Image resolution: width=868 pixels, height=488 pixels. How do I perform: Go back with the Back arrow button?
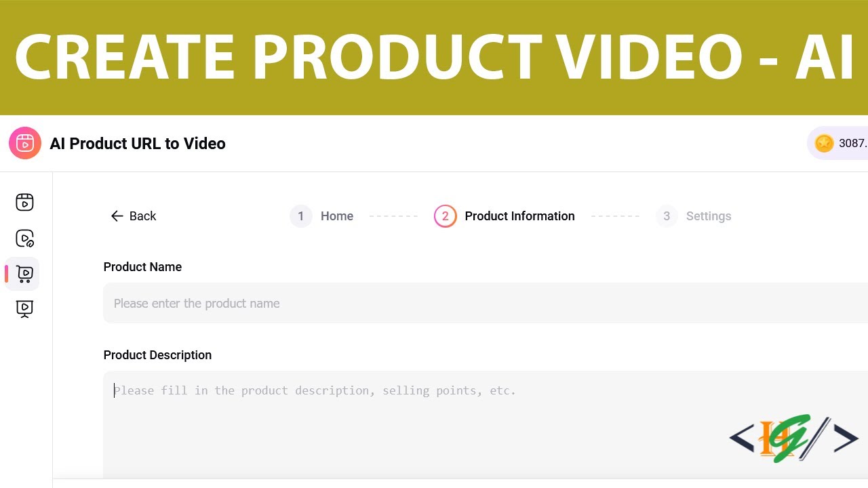point(133,216)
